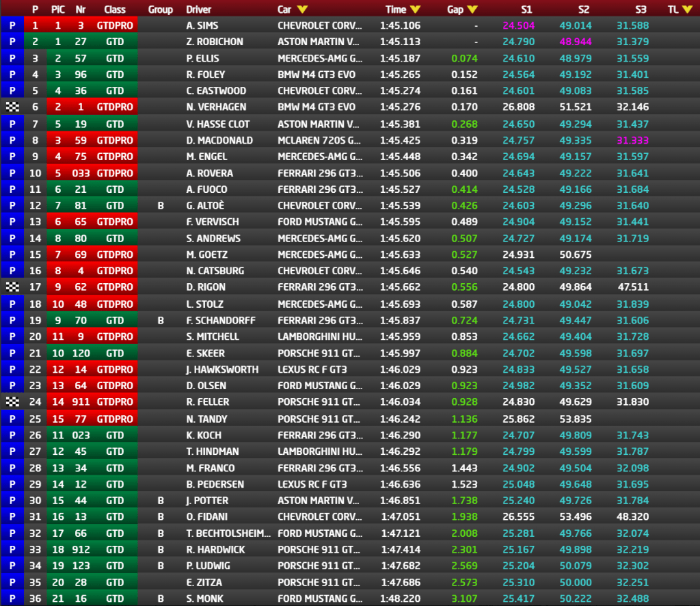Click the purple S2 time 48.944
The width and height of the screenshot is (700, 606).
576,42
